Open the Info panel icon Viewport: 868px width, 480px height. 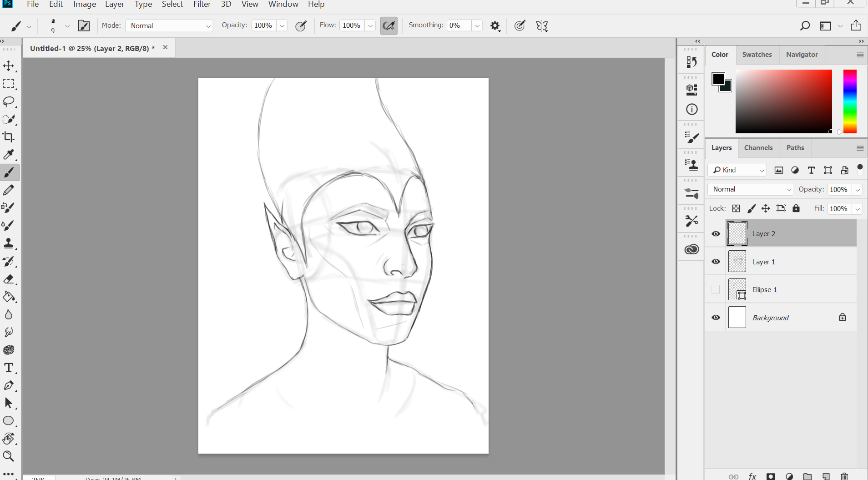pyautogui.click(x=691, y=109)
